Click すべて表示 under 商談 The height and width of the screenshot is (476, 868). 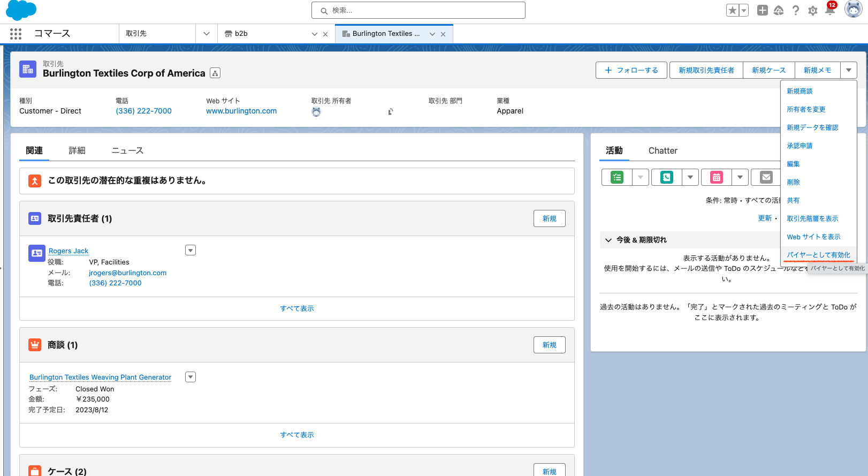coord(297,435)
